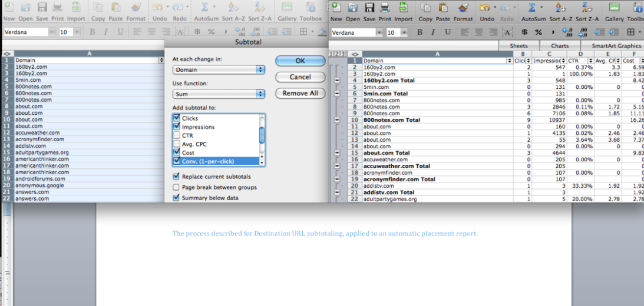Collapse the 160by2.com Total outline group
The height and width of the screenshot is (306, 644).
[337, 81]
